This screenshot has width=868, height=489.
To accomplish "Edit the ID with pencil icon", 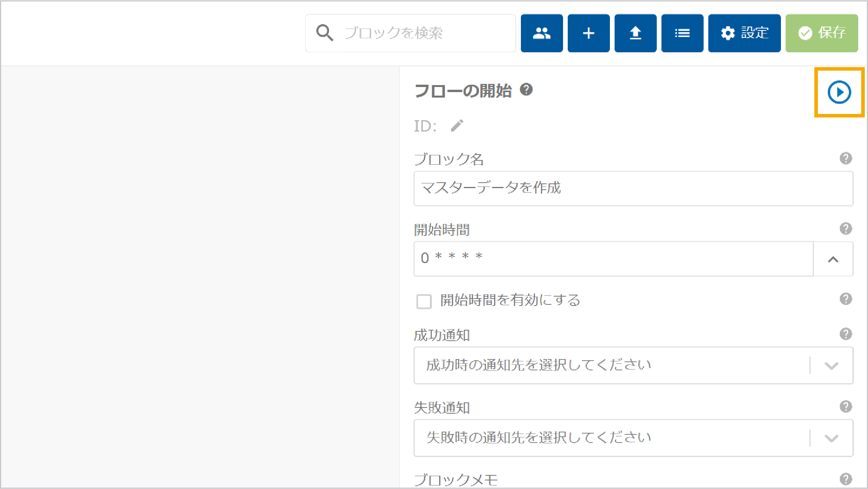I will [457, 126].
